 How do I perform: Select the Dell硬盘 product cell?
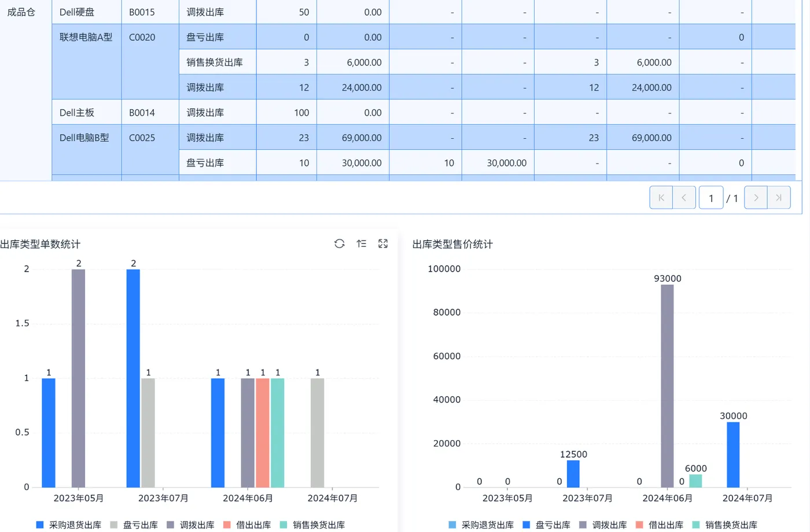coord(87,12)
